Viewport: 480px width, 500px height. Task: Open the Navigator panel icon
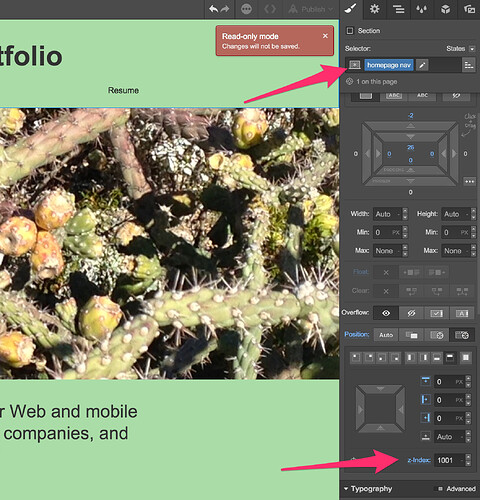click(398, 9)
